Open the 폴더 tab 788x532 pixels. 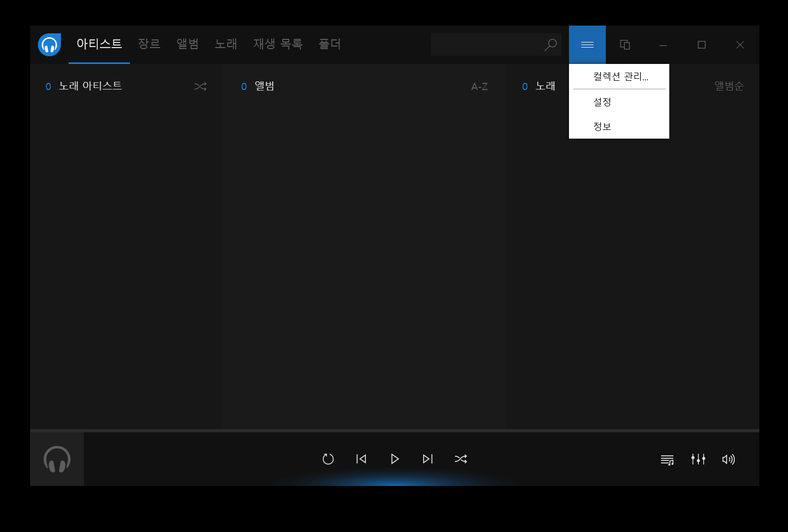click(x=330, y=44)
